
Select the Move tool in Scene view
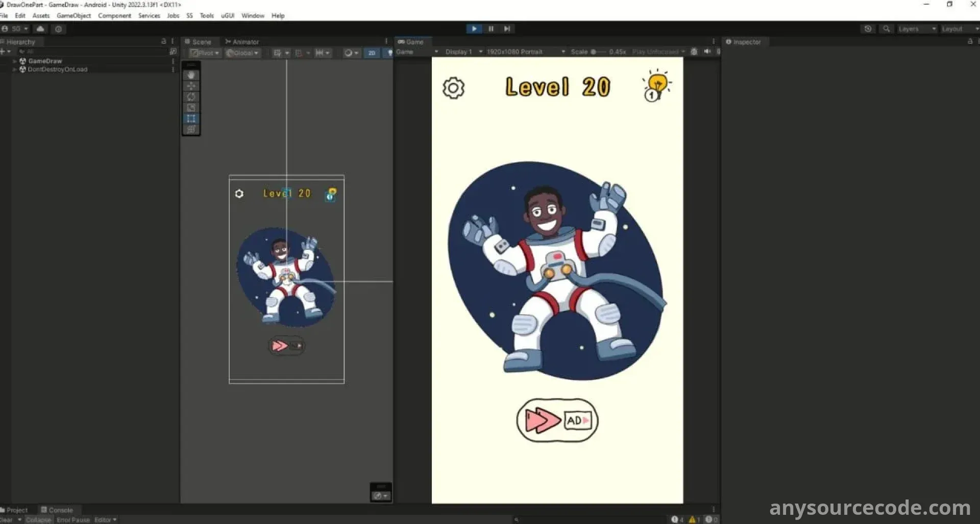(191, 86)
